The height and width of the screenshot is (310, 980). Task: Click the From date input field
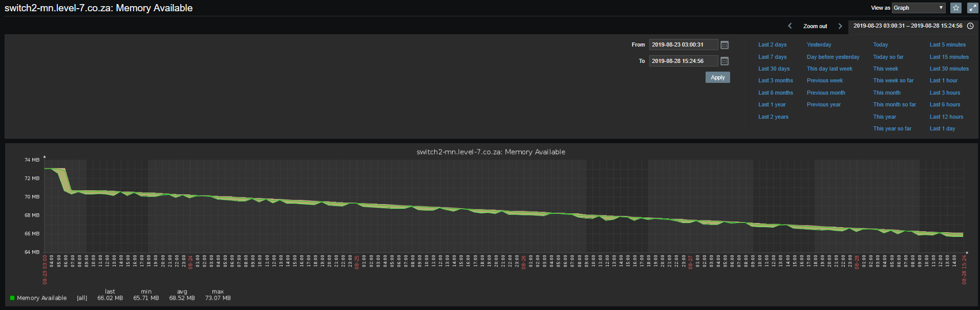(x=683, y=45)
